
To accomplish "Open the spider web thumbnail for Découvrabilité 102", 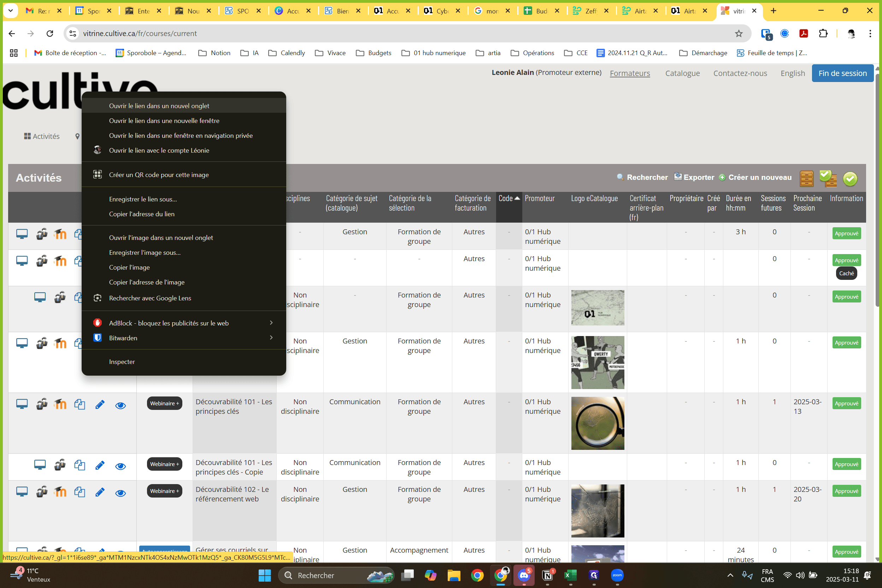I will [598, 511].
